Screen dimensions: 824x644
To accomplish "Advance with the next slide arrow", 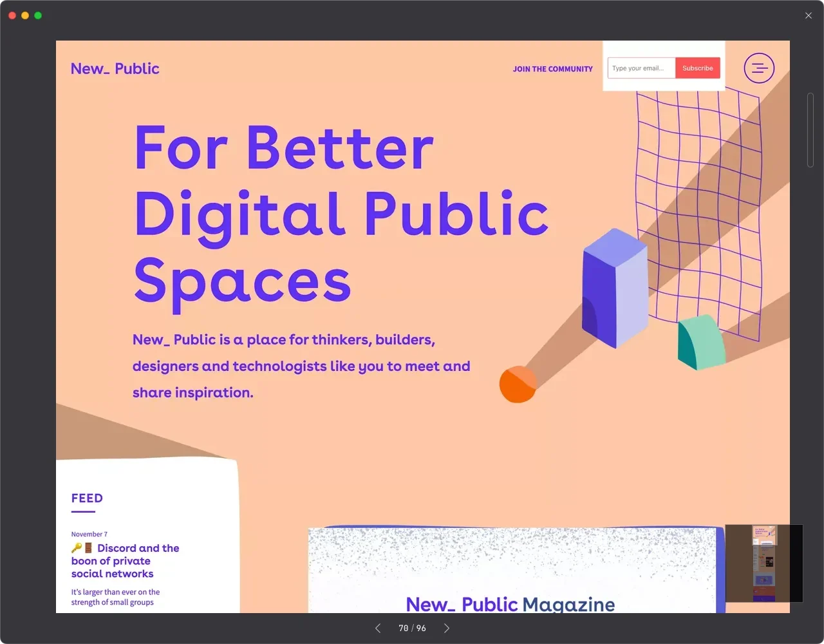I will [447, 628].
